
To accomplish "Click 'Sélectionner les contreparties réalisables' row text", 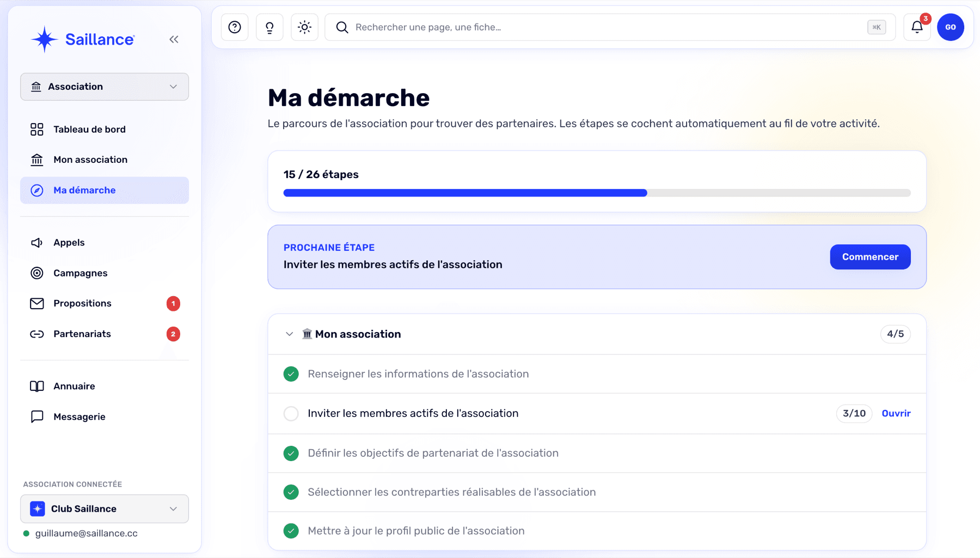I will coord(452,492).
